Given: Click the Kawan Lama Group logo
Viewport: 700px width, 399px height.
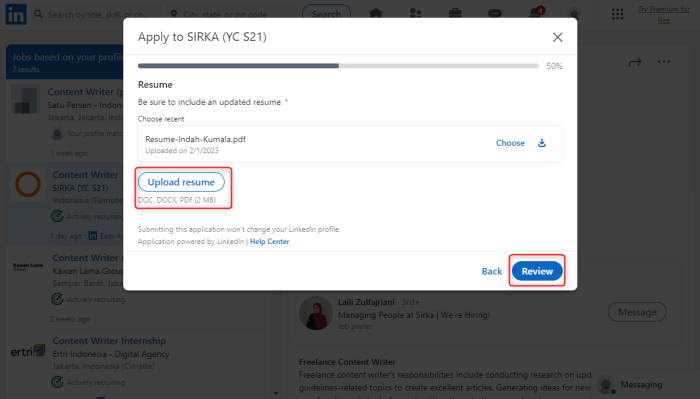Looking at the screenshot, I should [x=28, y=266].
